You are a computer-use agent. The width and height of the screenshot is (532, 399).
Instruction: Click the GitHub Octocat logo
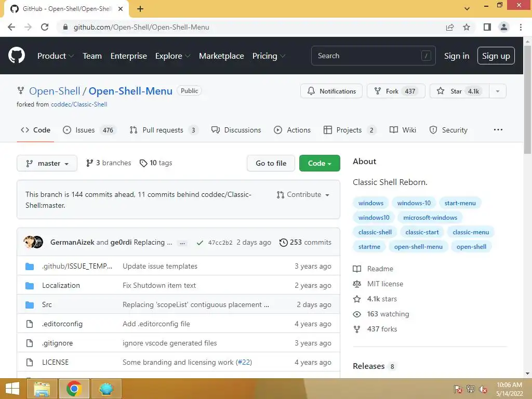click(x=16, y=56)
